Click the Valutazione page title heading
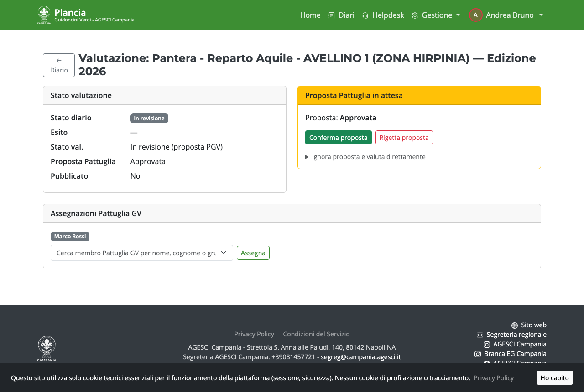This screenshot has width=584, height=392. coord(307,65)
